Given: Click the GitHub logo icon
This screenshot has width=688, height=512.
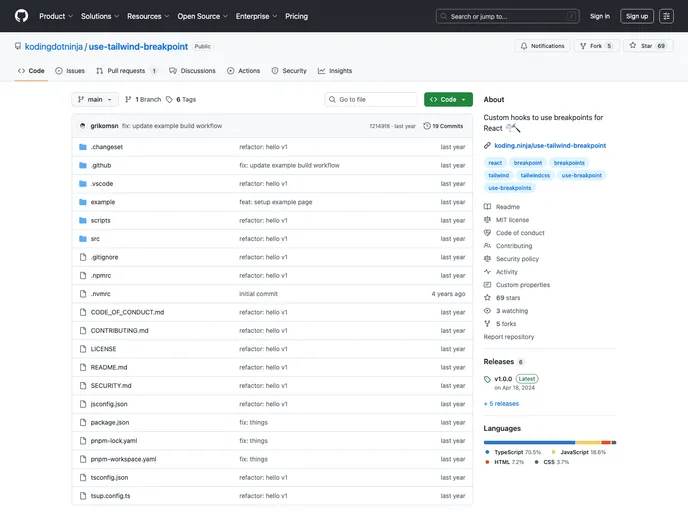Looking at the screenshot, I should coord(22,16).
